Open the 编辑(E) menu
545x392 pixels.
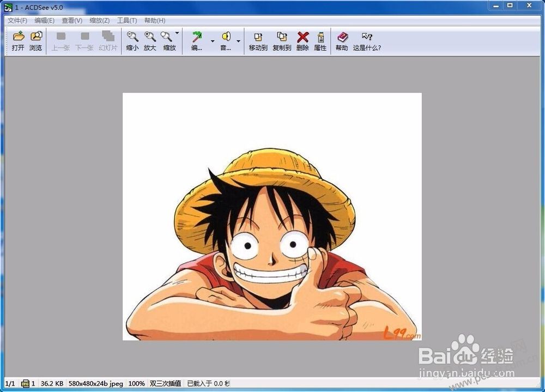coord(45,21)
